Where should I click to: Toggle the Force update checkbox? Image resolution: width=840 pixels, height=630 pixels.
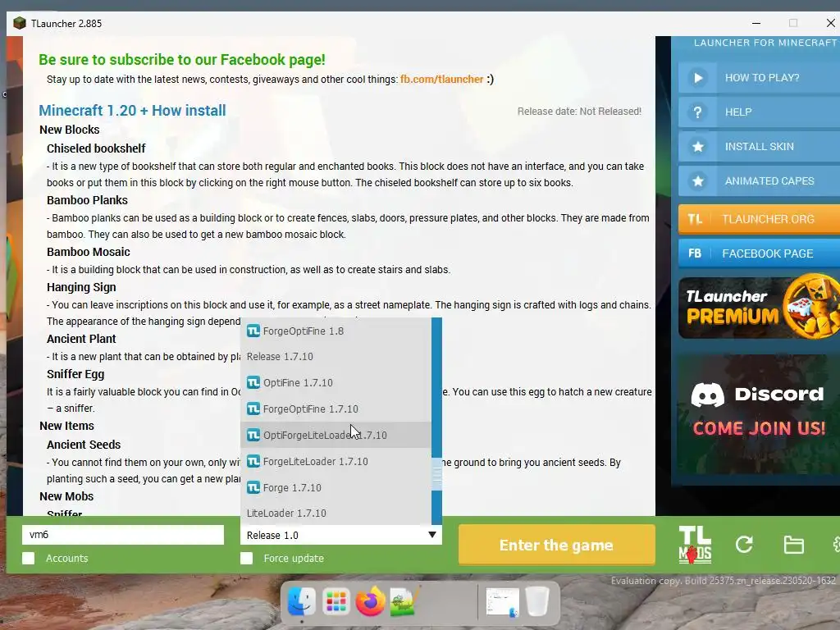pyautogui.click(x=246, y=558)
